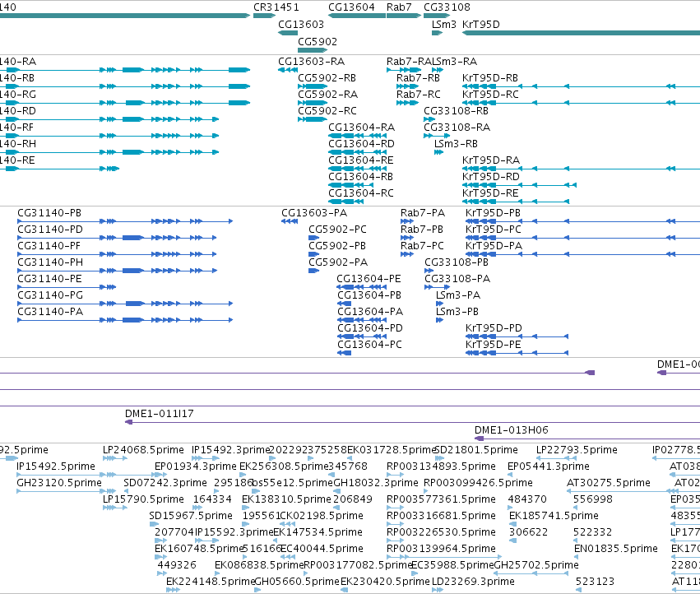
Task: Select transcript KrT95D-RB
Action: click(581, 86)
